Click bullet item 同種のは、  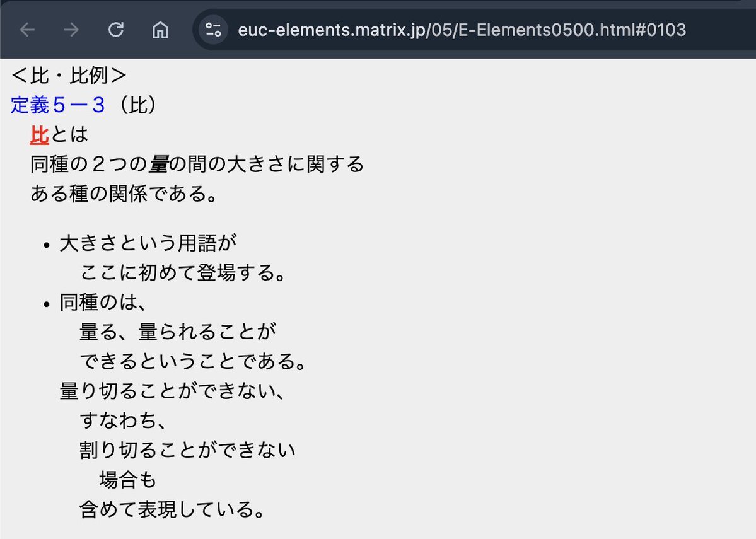(103, 303)
